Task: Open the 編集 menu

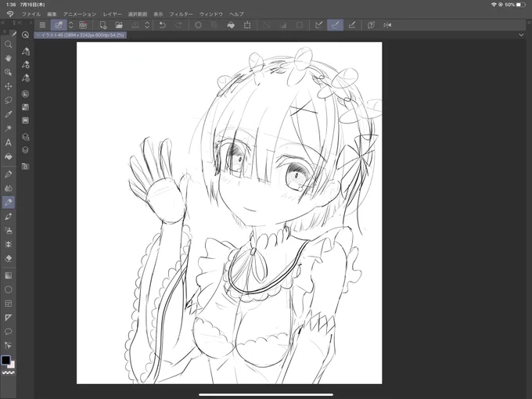Action: (52, 14)
